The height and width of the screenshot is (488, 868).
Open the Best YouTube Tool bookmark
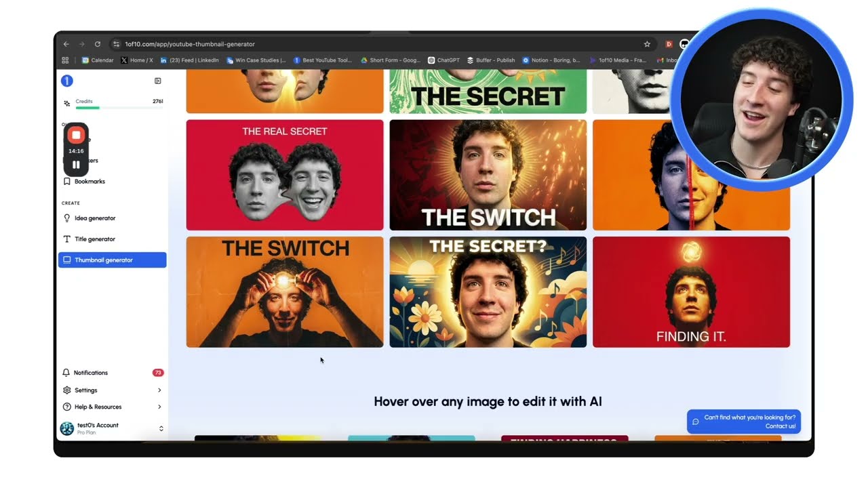click(323, 60)
